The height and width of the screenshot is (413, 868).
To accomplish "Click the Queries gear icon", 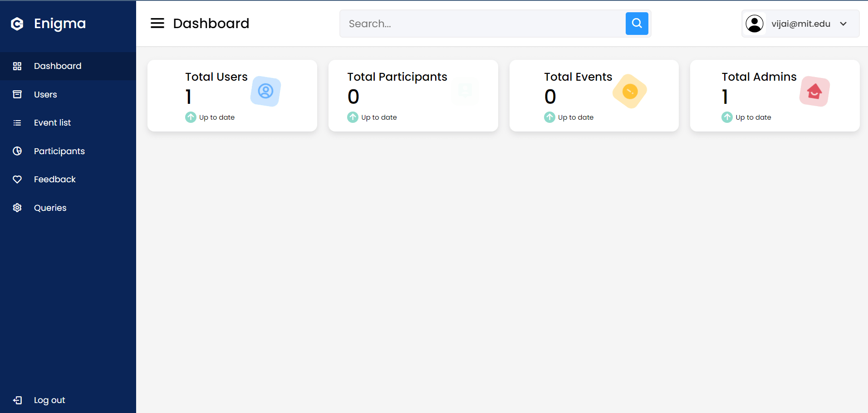I will (x=17, y=208).
